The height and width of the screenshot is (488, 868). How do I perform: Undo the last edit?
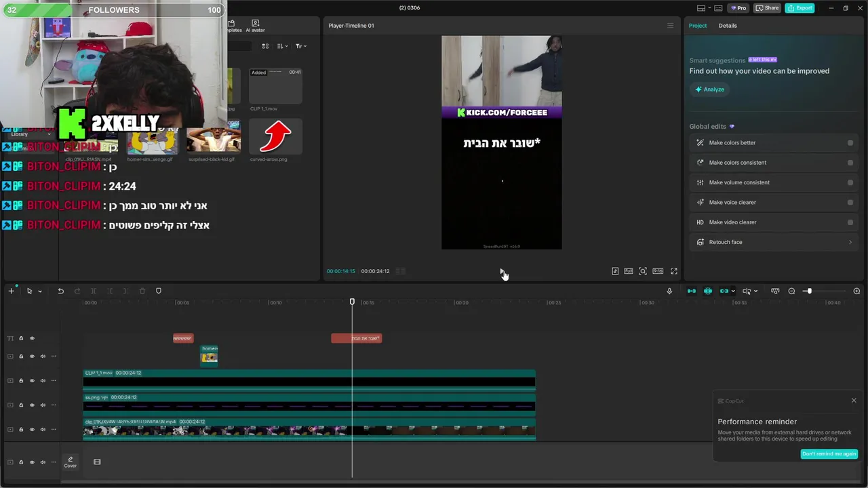coord(60,291)
